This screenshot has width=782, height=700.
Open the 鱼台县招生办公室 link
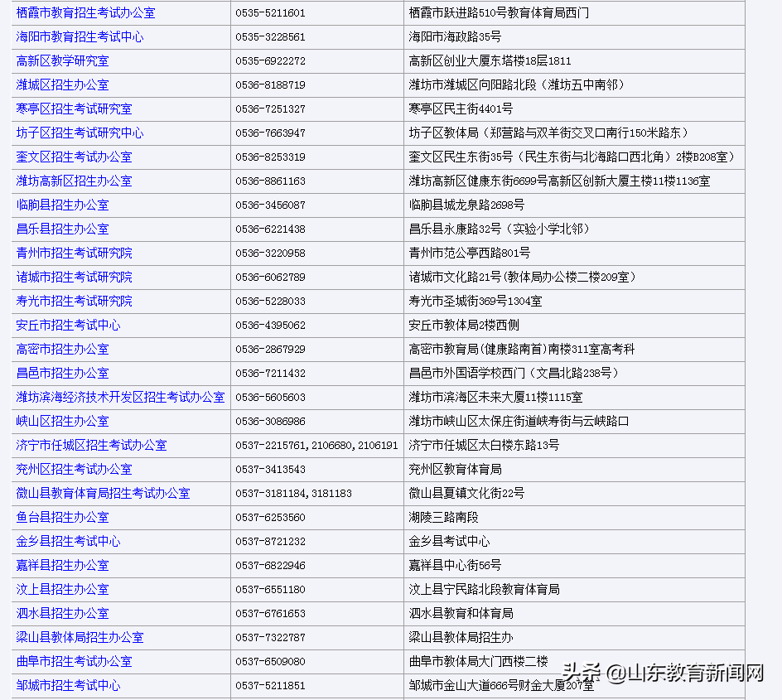tap(62, 517)
